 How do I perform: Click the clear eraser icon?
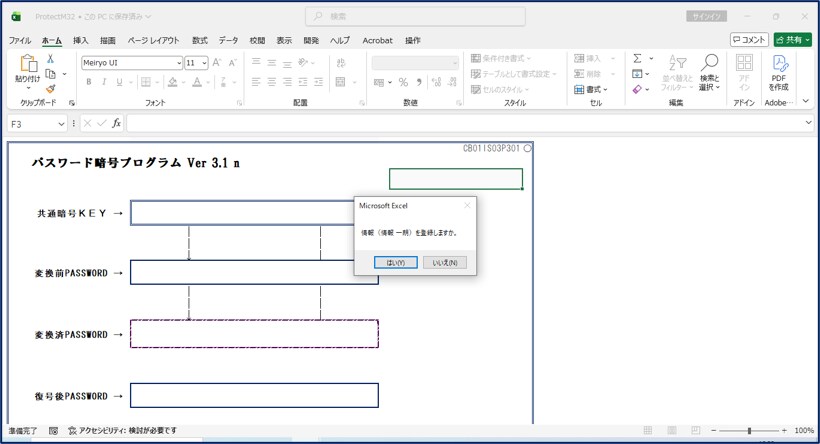[637, 89]
